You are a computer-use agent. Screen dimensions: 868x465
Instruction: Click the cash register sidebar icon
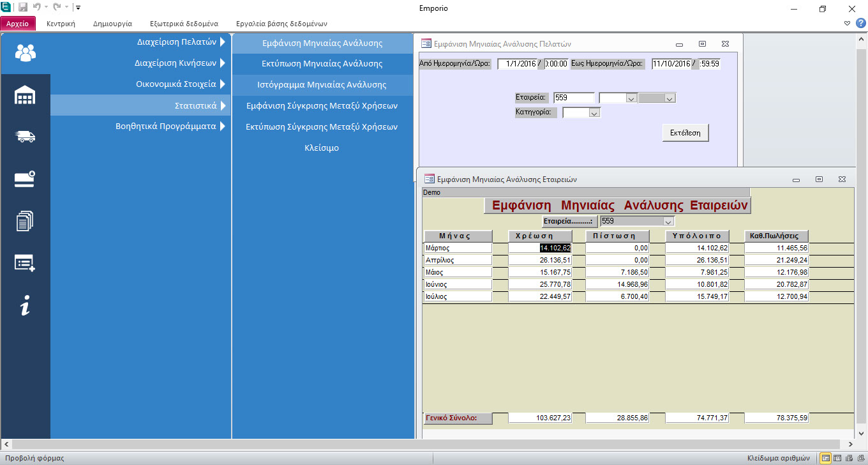(25, 179)
